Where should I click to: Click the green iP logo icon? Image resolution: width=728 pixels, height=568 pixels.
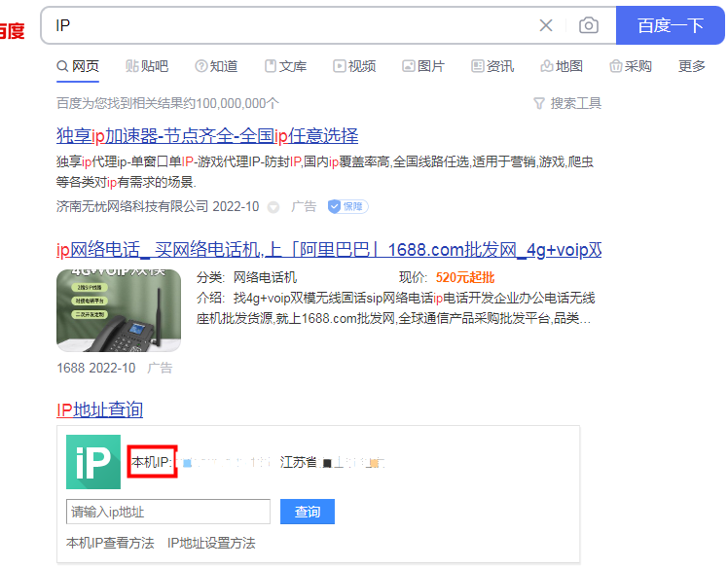tap(93, 462)
